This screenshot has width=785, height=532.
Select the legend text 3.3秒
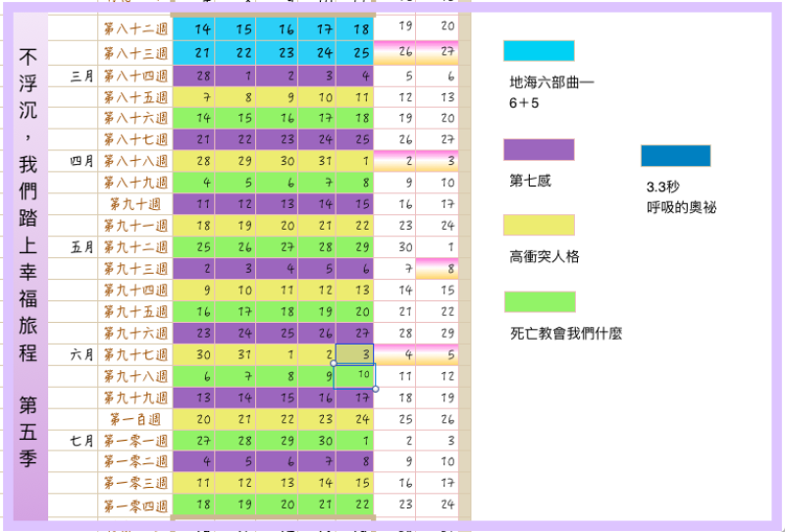[x=663, y=186]
